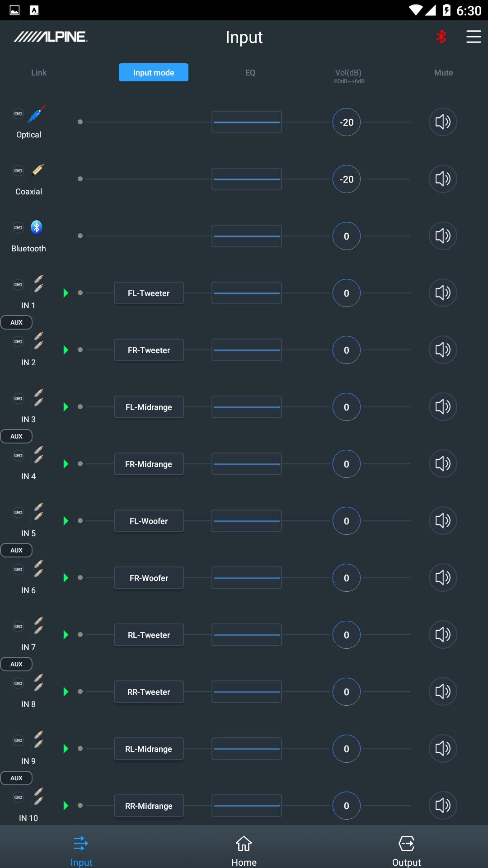Toggle link icon for IN 1
The height and width of the screenshot is (868, 488).
18,284
